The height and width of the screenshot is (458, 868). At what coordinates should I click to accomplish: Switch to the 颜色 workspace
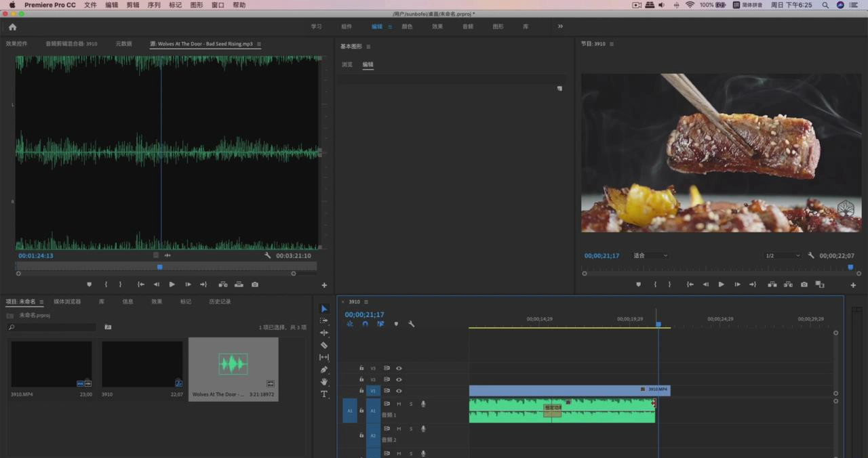pos(407,26)
